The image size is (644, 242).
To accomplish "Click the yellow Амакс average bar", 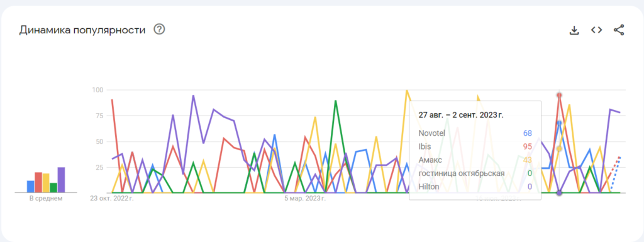I will pos(45,183).
